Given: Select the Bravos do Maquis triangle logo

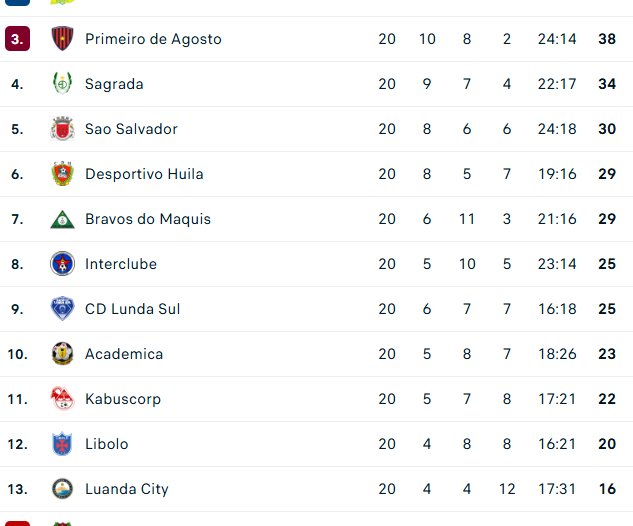Looking at the screenshot, I should (x=63, y=220).
